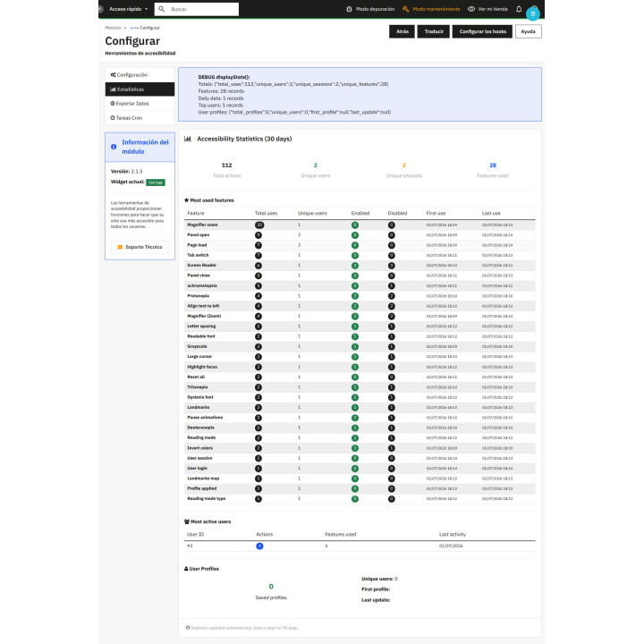
Task: Click the users icon by Most active users
Action: 187,521
